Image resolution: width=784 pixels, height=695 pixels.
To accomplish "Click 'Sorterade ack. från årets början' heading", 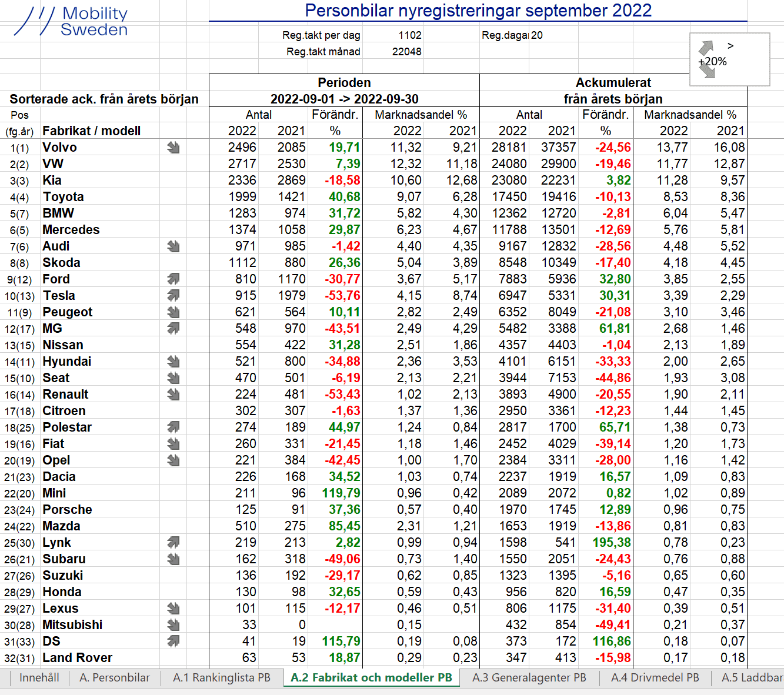I will point(104,99).
